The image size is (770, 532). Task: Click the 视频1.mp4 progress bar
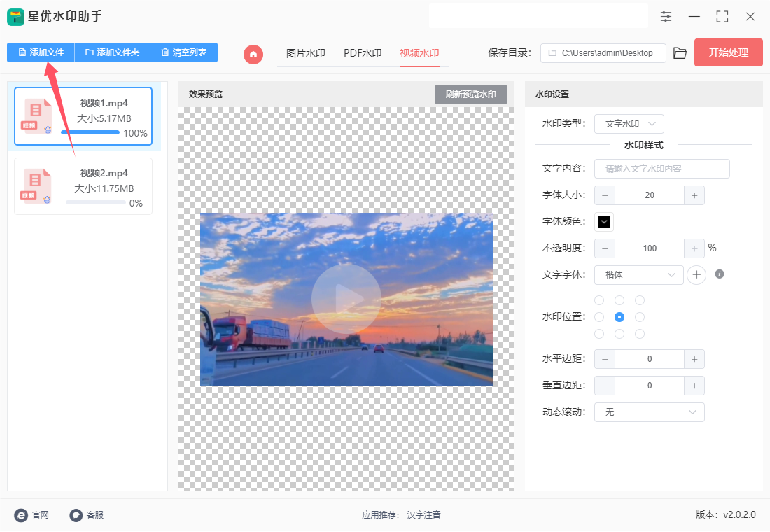90,132
